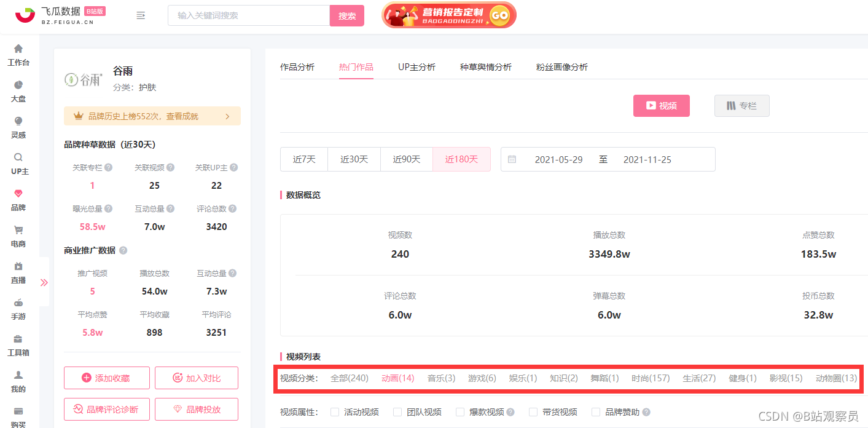
Task: Open the 品牌 diamond icon in sidebar
Action: pos(18,194)
